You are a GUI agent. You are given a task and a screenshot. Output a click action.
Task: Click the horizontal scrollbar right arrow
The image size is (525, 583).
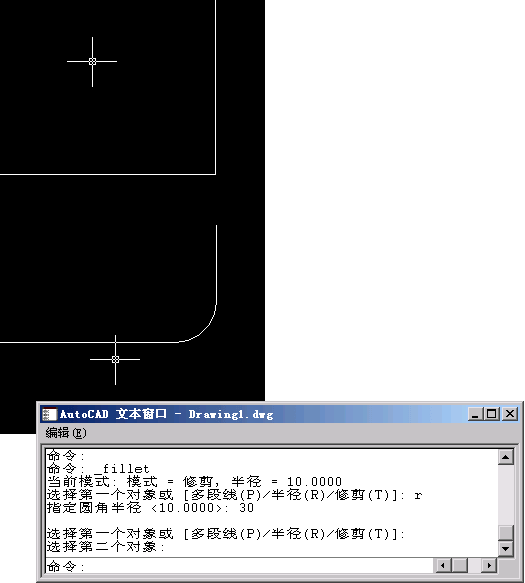[x=489, y=566]
